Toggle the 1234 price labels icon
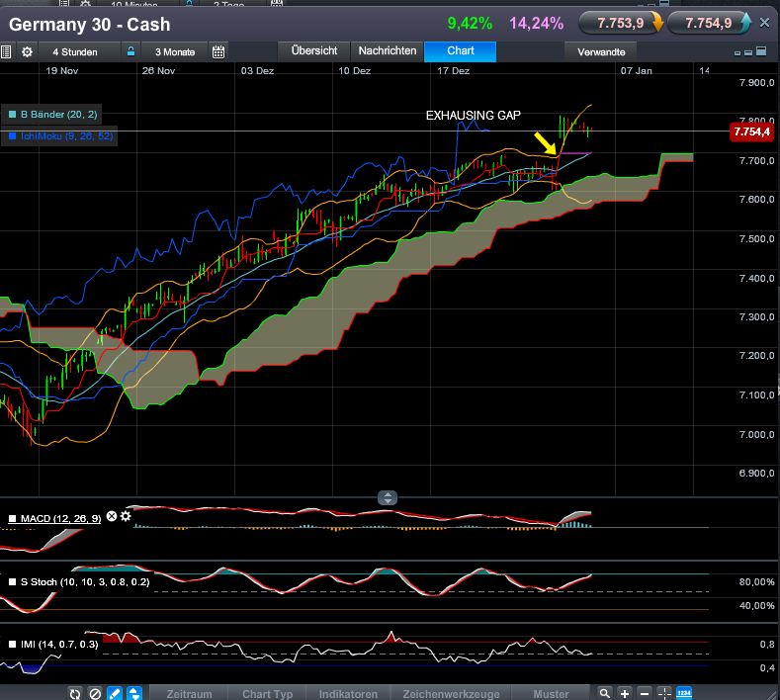This screenshot has width=780, height=700. [x=684, y=693]
